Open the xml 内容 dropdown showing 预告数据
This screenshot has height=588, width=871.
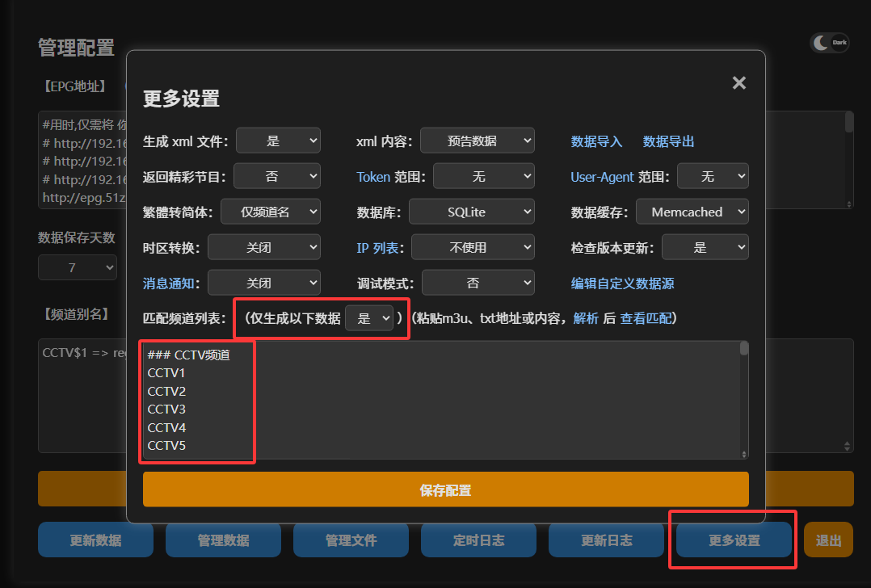point(478,141)
